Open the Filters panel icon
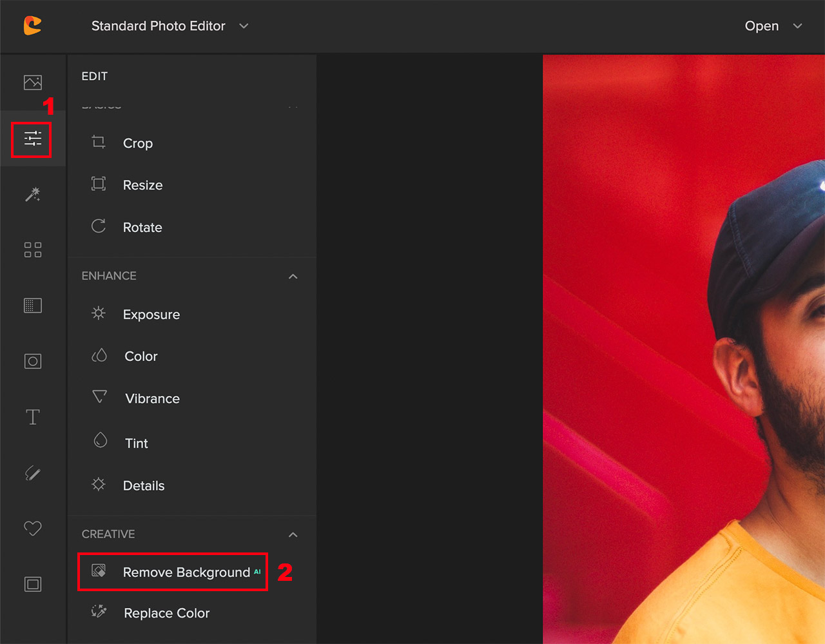The image size is (825, 644). coord(32,249)
